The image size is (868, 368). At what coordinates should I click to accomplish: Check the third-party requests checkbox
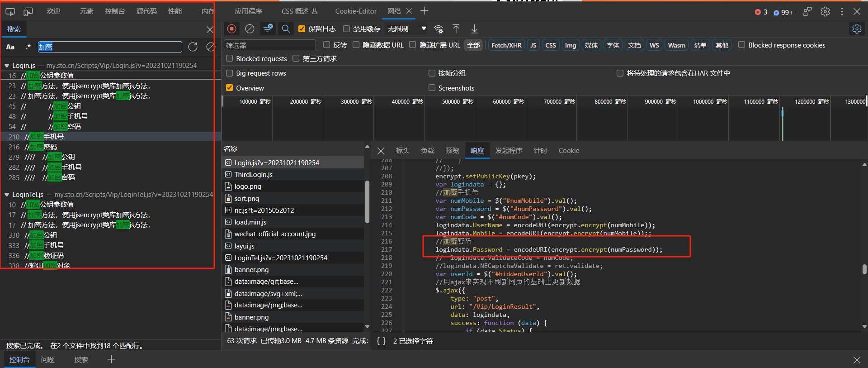[x=296, y=58]
